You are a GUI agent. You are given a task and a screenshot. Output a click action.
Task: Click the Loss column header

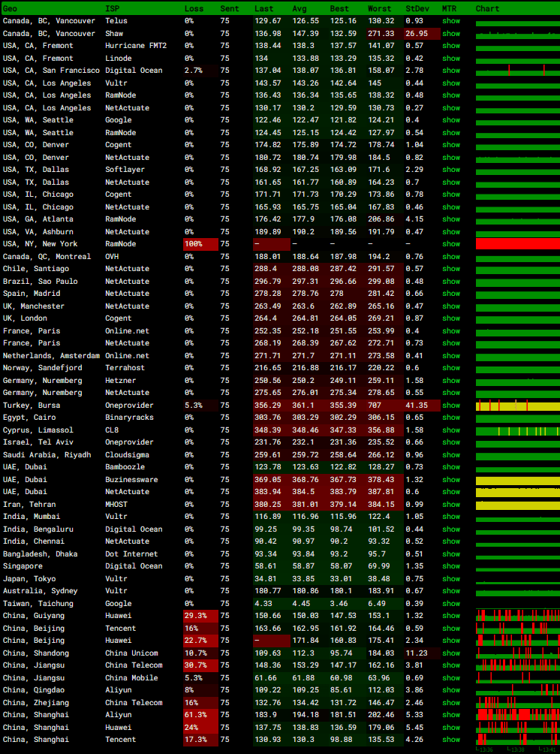tap(194, 9)
